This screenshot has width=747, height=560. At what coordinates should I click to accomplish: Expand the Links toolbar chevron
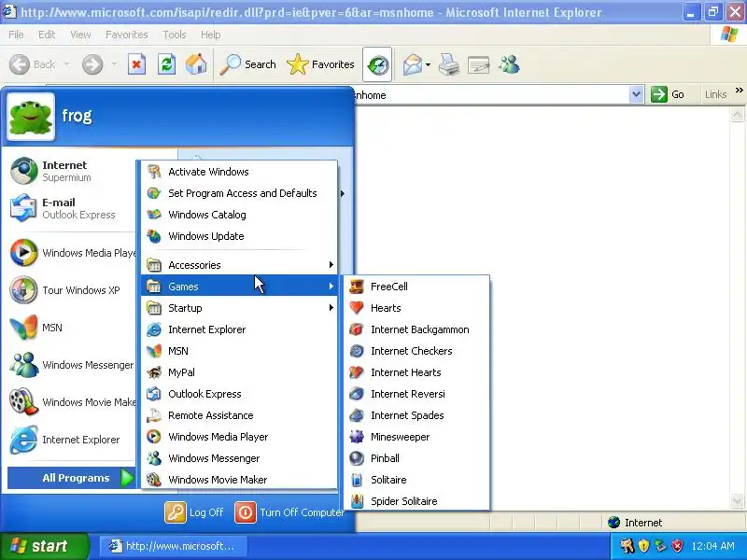[x=739, y=90]
